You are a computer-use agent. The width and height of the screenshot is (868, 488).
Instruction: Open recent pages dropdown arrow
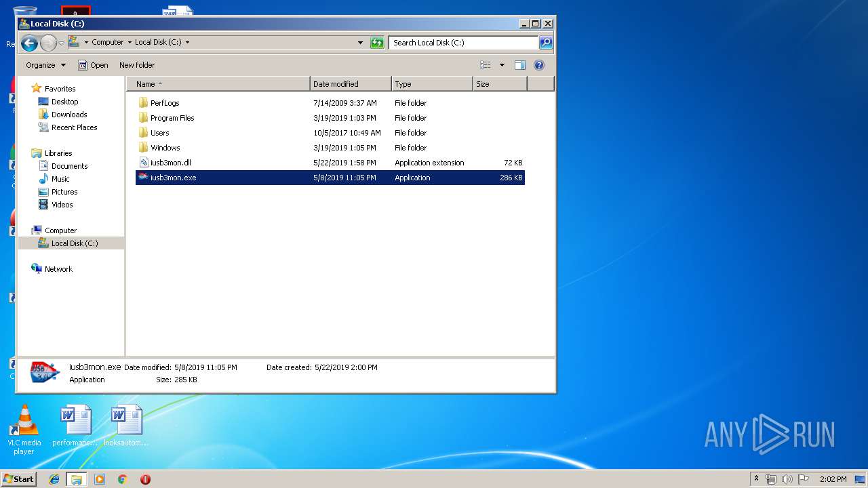pyautogui.click(x=61, y=43)
